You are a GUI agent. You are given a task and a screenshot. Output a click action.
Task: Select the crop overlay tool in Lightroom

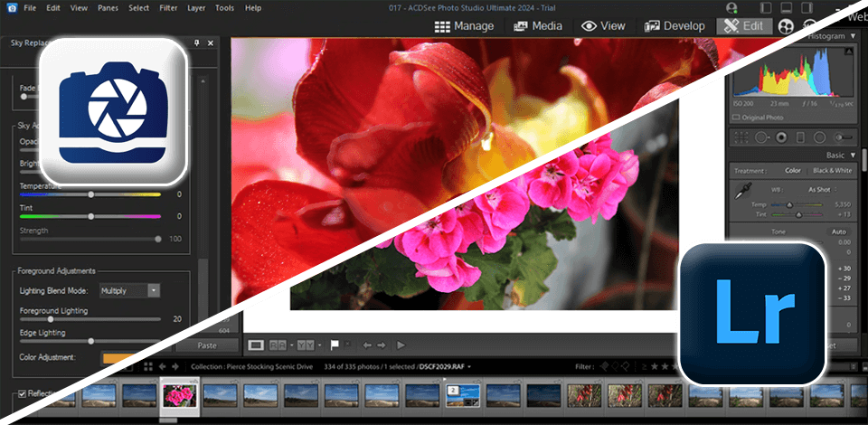click(x=742, y=138)
